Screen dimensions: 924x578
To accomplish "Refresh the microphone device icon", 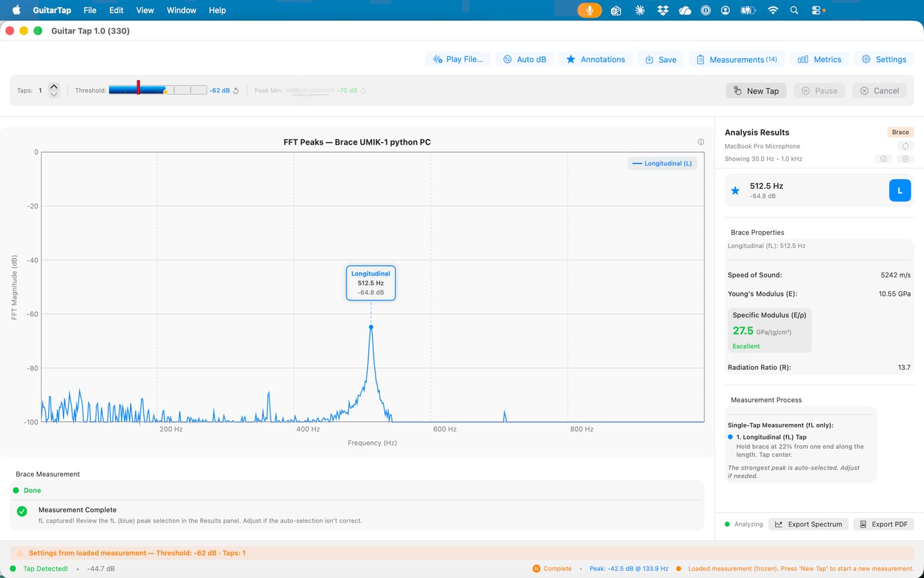I will pyautogui.click(x=906, y=146).
